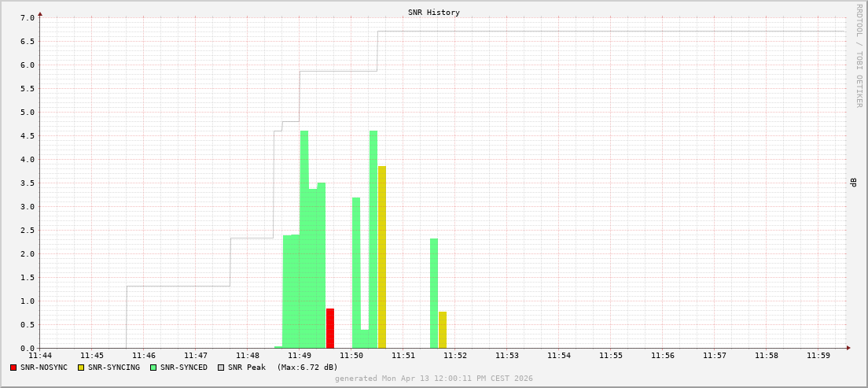
Task: Click the RRDTOOL / TOBI OETIKER watermark
Action: (x=859, y=55)
